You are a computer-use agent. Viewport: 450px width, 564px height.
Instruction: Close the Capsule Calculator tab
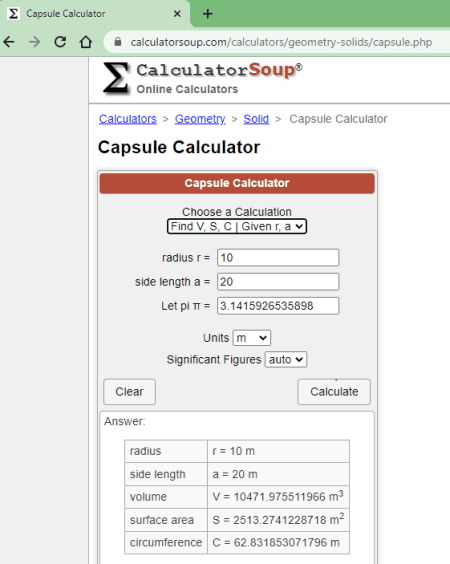(177, 14)
